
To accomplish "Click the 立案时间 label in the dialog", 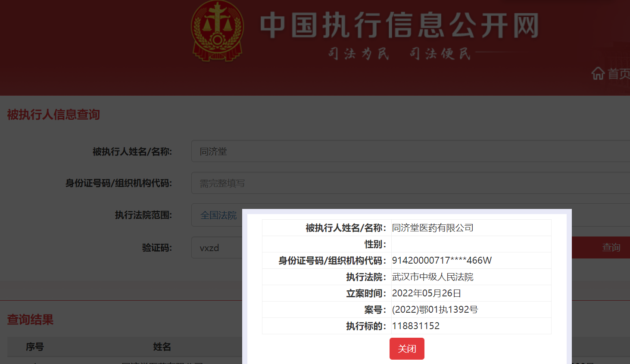I will point(366,293).
